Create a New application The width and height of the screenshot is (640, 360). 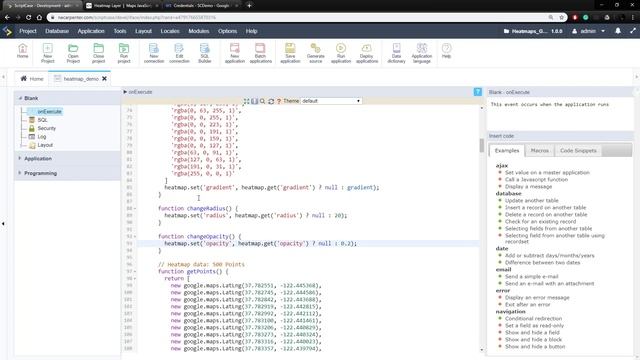coord(235,53)
